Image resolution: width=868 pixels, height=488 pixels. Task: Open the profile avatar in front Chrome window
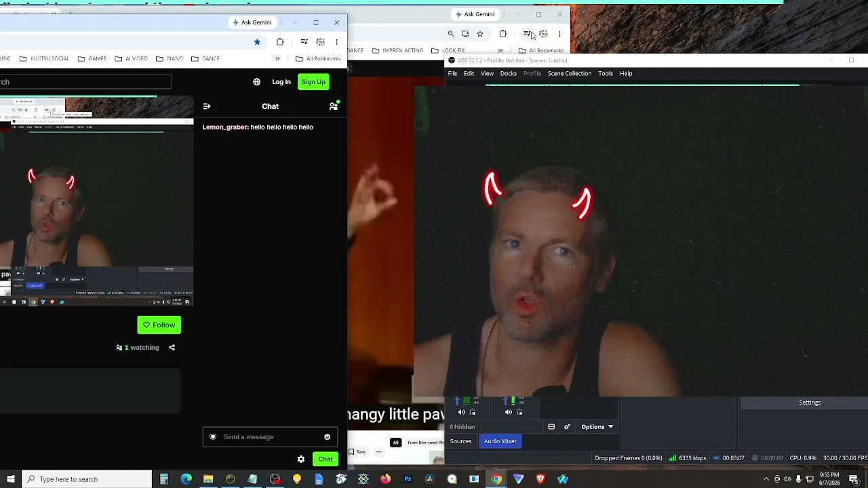(320, 42)
